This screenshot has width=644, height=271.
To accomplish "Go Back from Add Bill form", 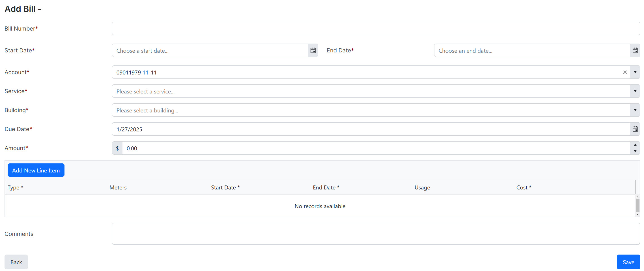I will (x=16, y=262).
